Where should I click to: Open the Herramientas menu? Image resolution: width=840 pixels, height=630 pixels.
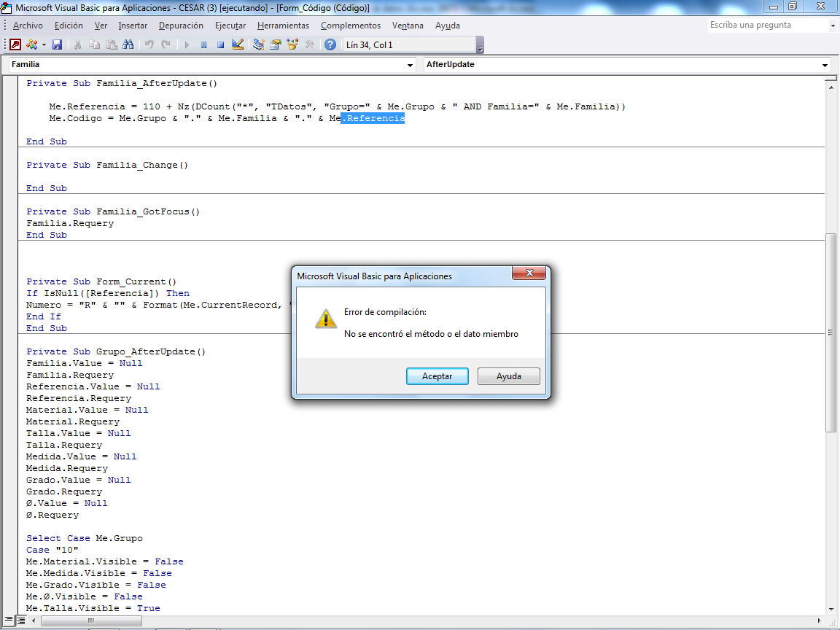[x=283, y=26]
